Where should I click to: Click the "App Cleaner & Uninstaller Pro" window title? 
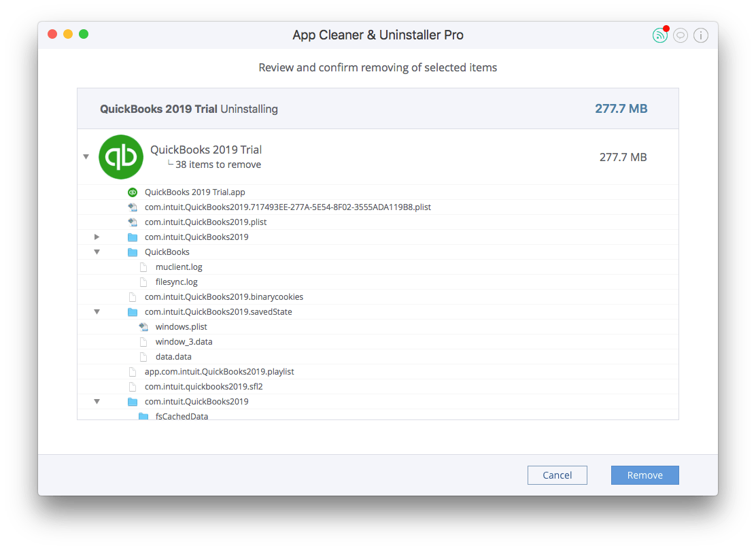tap(378, 35)
